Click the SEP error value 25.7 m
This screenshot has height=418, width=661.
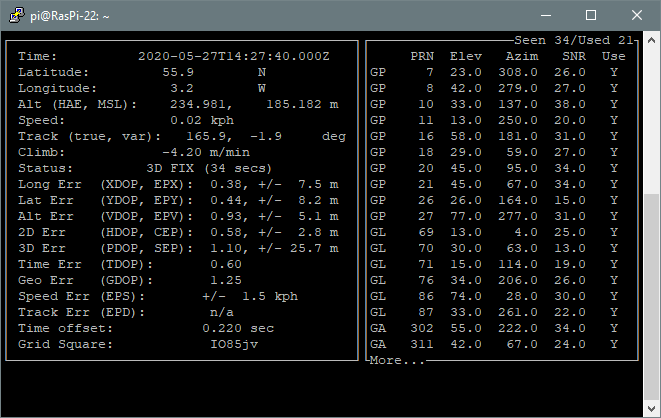pyautogui.click(x=314, y=249)
